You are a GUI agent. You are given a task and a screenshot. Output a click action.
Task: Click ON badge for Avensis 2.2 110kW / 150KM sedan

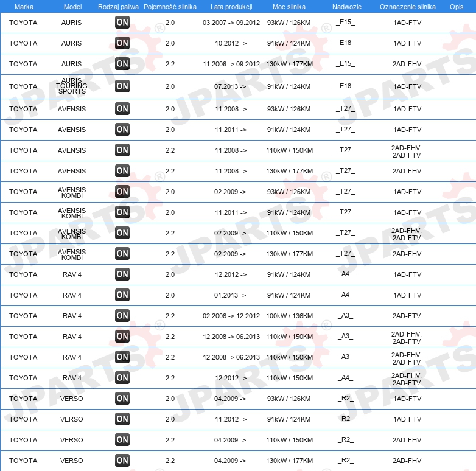click(122, 150)
